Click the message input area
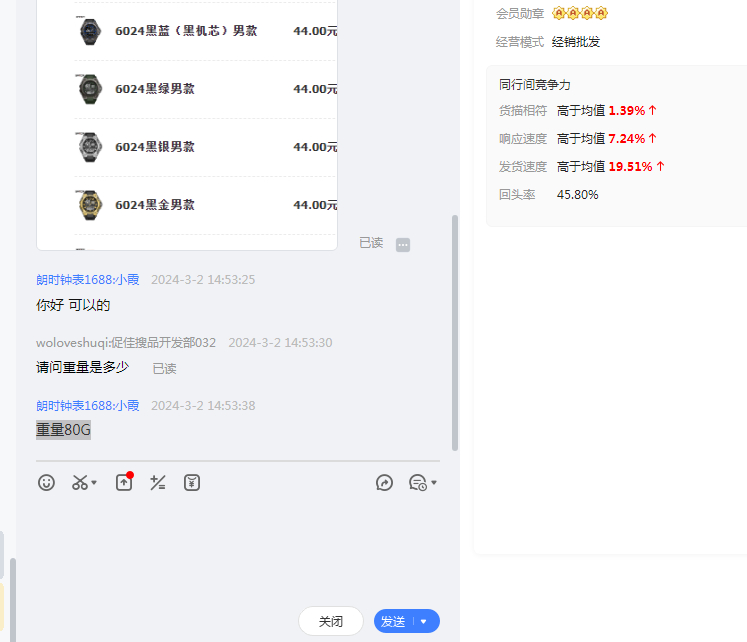This screenshot has width=747, height=642. (237, 548)
